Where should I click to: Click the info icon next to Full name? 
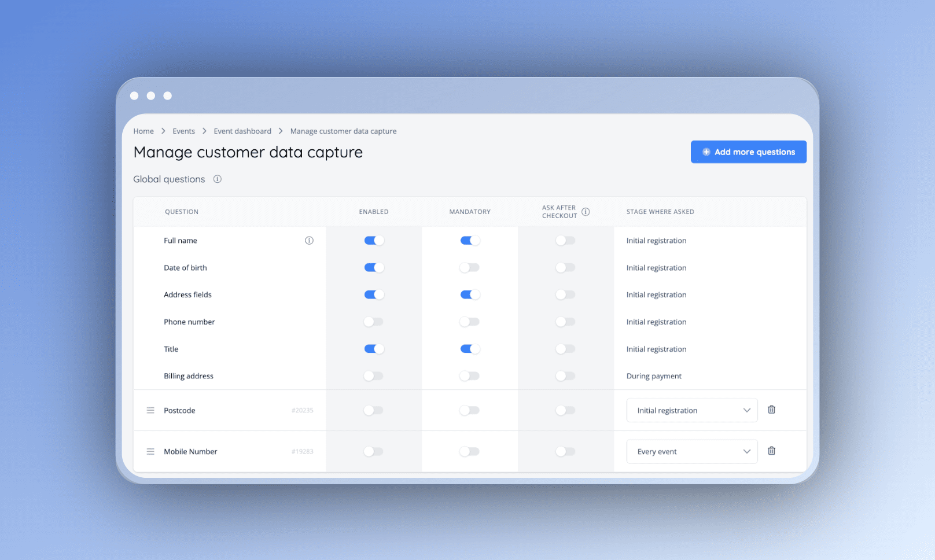(x=310, y=241)
